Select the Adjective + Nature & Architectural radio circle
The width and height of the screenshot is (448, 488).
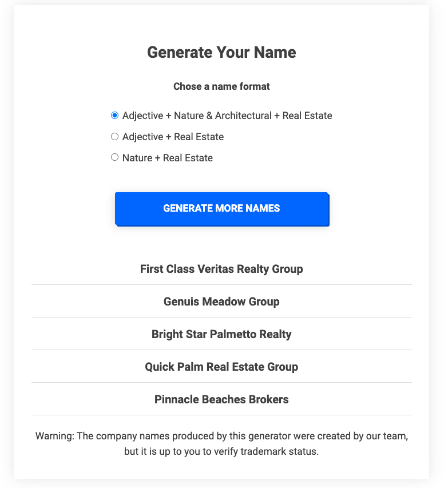click(x=114, y=116)
